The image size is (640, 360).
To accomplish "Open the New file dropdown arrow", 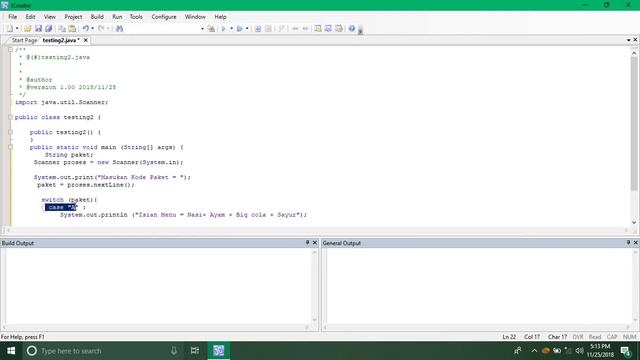I will click(17, 29).
